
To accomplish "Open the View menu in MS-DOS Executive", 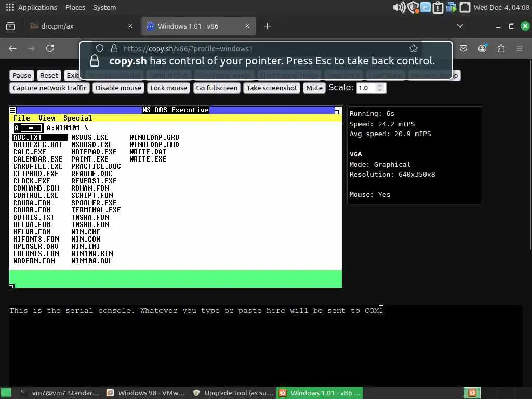I will click(x=46, y=118).
